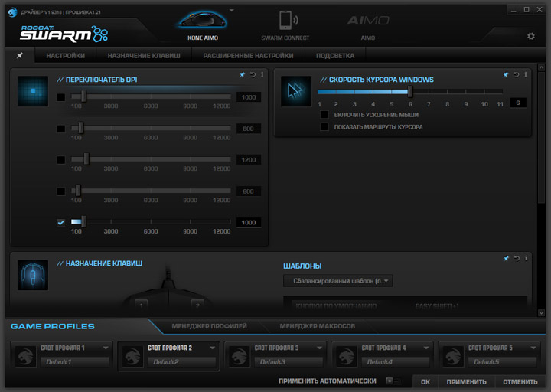
Task: Click the Roccat icon of profile slot 4
Action: click(x=346, y=356)
